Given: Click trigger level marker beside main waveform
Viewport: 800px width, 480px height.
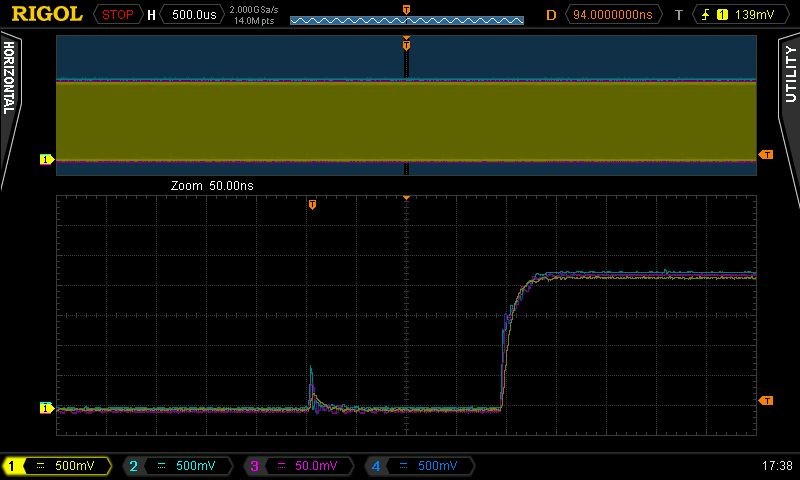Looking at the screenshot, I should (765, 155).
